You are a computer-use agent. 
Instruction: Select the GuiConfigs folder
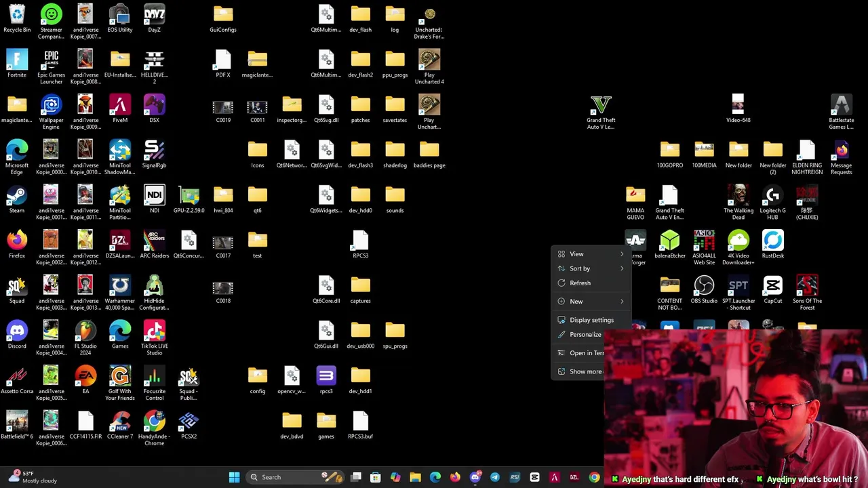[x=223, y=18]
